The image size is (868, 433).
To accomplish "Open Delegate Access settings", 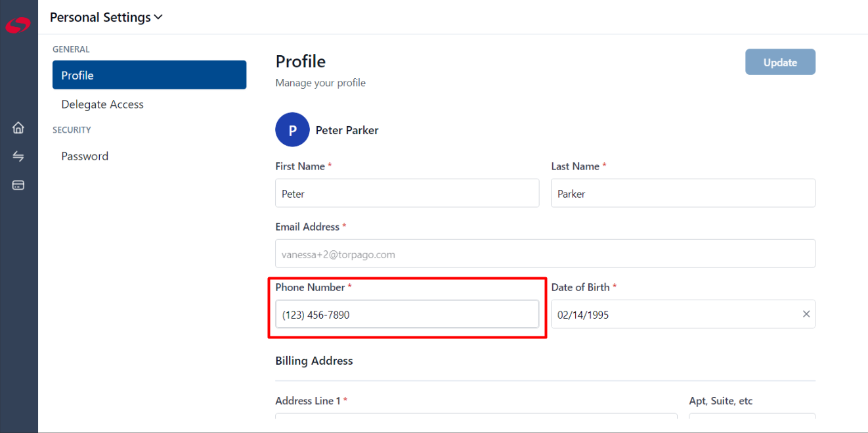I will (102, 104).
